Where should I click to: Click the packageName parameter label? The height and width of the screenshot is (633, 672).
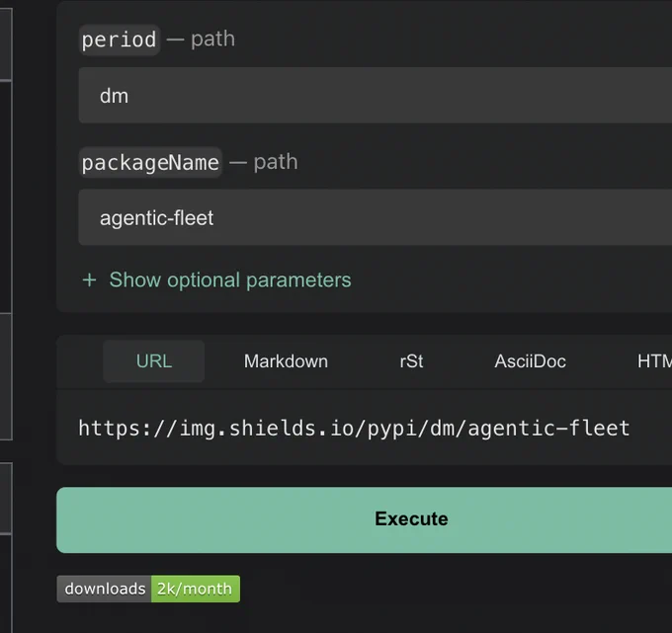[150, 162]
